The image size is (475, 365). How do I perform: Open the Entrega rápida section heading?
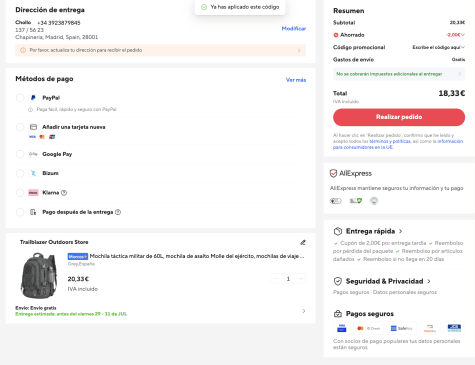(x=370, y=231)
